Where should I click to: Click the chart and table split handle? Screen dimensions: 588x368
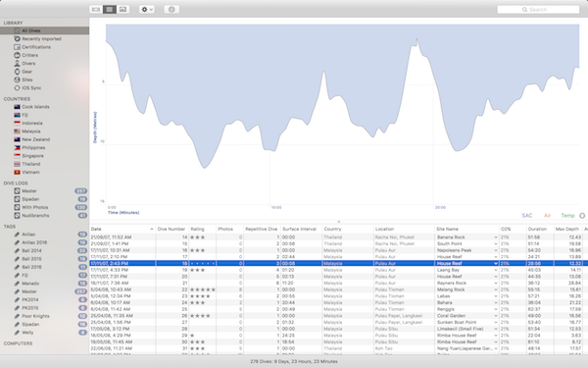tap(339, 222)
